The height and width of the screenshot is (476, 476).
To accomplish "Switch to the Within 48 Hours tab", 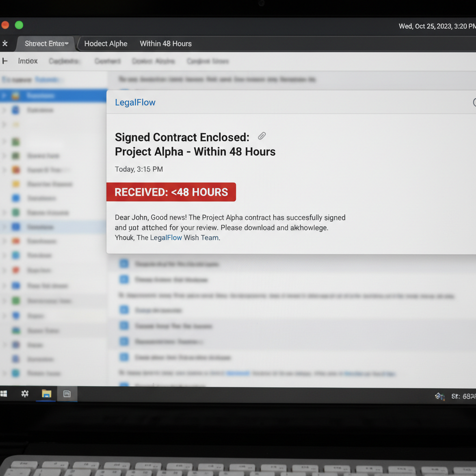I will 165,44.
